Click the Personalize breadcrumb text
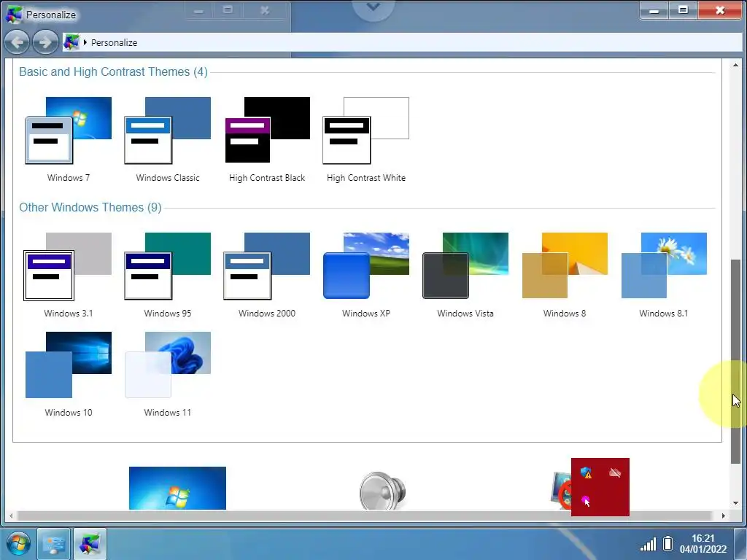This screenshot has width=747, height=560. click(x=114, y=42)
